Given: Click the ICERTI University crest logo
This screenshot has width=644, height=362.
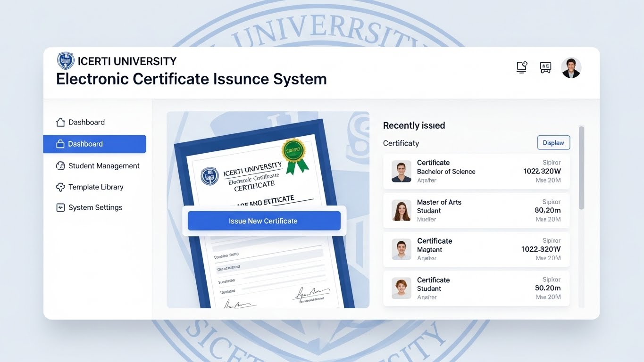Looking at the screenshot, I should tap(66, 61).
